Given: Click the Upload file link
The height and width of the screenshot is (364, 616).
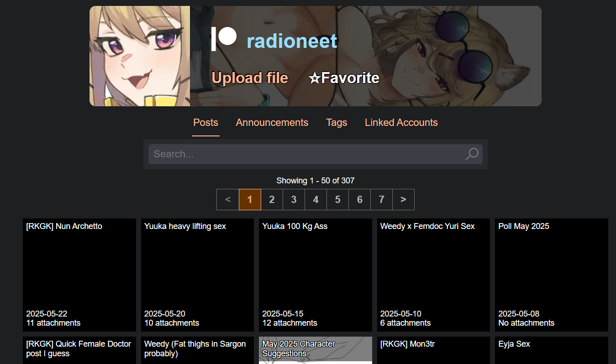Looking at the screenshot, I should 250,78.
